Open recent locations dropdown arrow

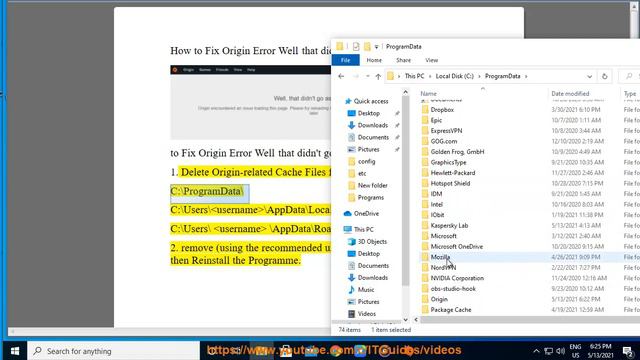(368, 76)
